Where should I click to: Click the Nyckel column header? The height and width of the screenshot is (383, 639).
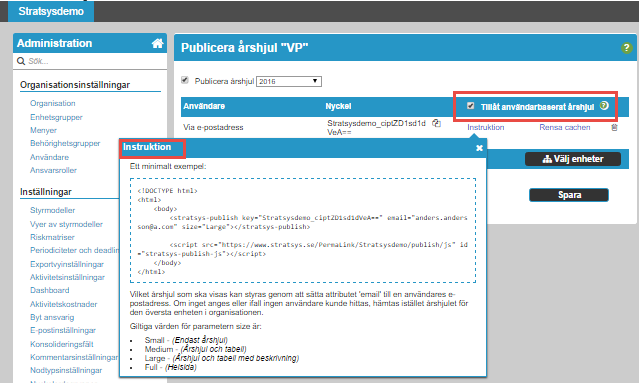tap(338, 106)
